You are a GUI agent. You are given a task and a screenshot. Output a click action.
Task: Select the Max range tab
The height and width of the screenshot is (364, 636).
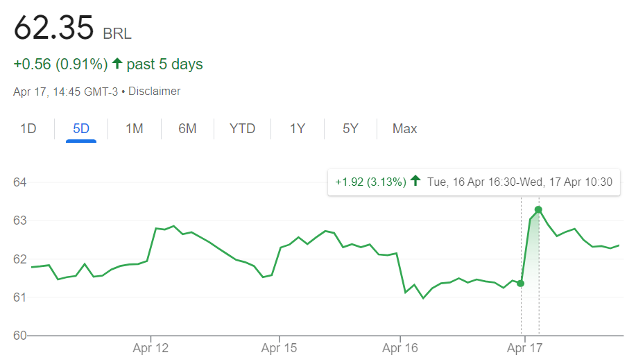coord(404,128)
